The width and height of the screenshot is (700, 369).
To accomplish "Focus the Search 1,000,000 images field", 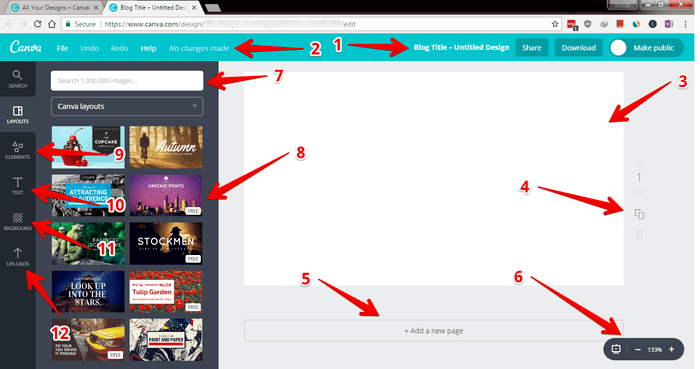I will (127, 81).
